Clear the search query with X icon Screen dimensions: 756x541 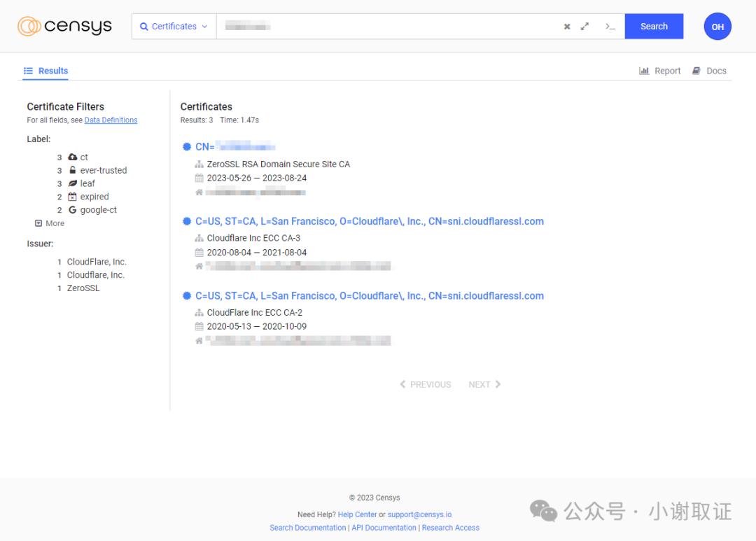point(567,27)
